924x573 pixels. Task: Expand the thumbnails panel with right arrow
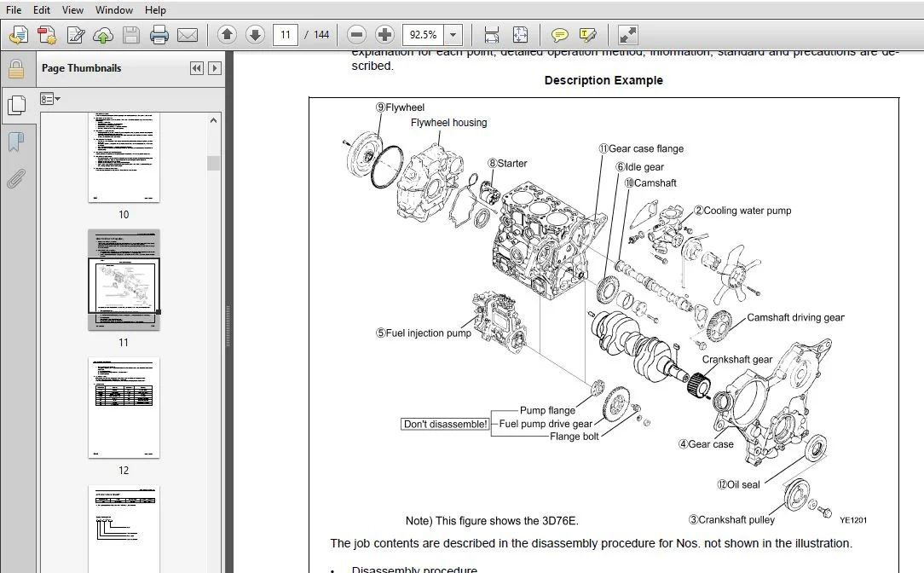pyautogui.click(x=215, y=68)
